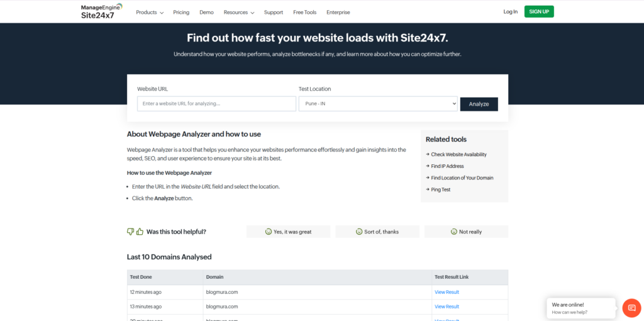Click the We are online chat popup
This screenshot has width=644, height=321.
581,308
